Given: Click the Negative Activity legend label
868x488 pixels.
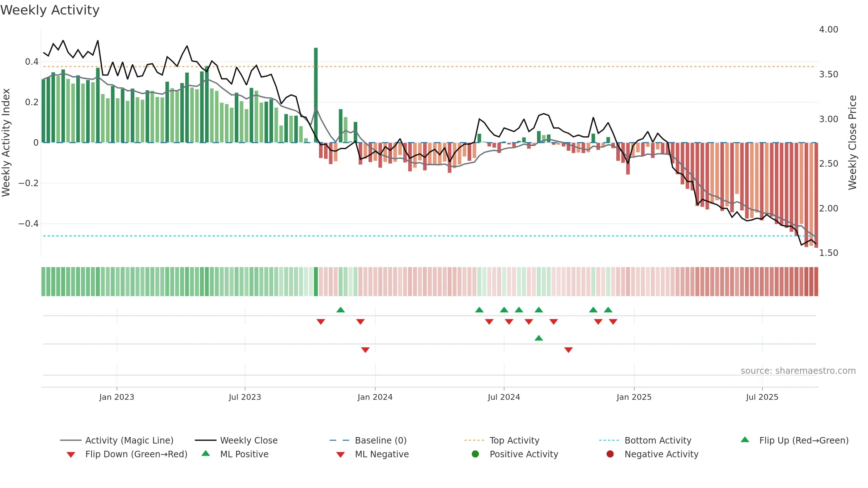Looking at the screenshot, I should tap(661, 454).
